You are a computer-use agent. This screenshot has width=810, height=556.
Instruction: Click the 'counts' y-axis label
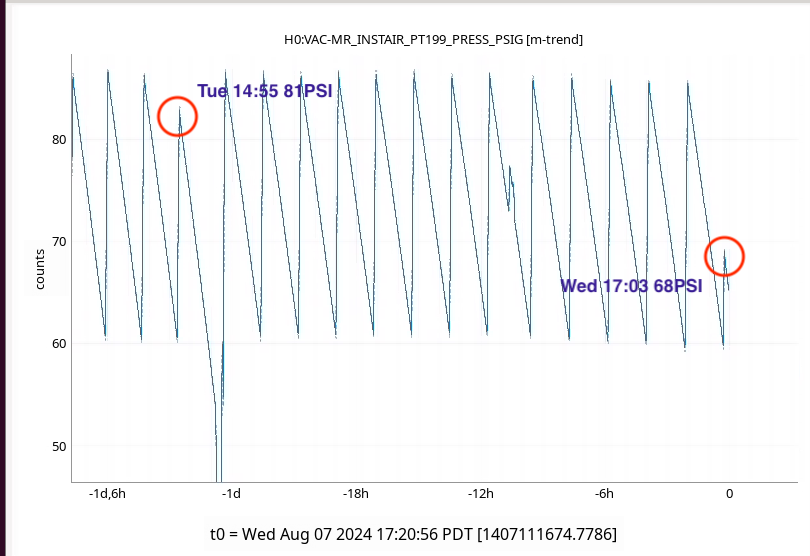point(40,269)
